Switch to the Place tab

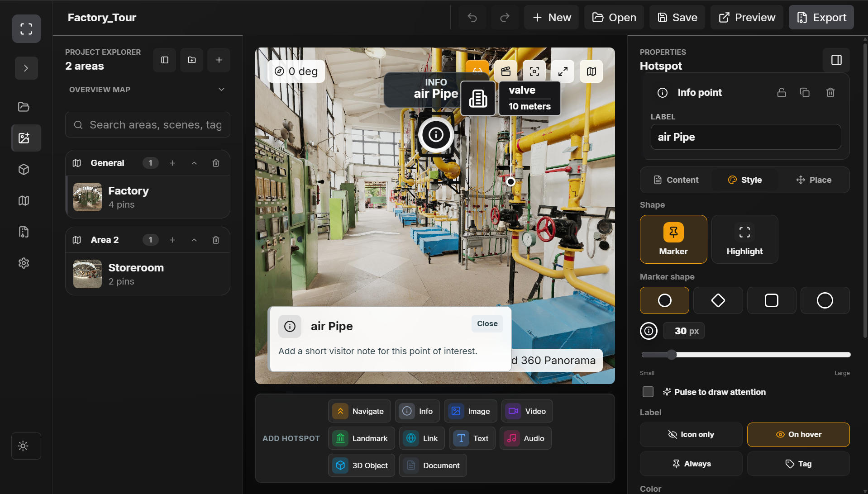click(814, 180)
